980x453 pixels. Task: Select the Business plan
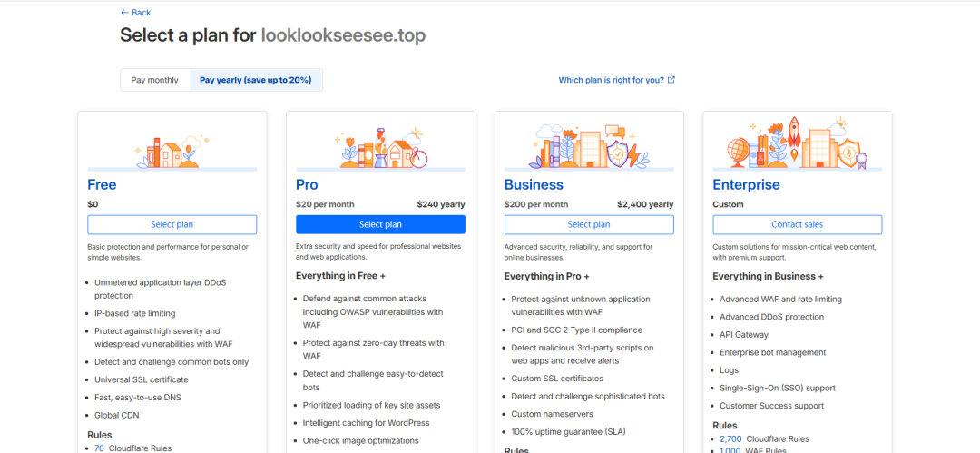pyautogui.click(x=589, y=224)
